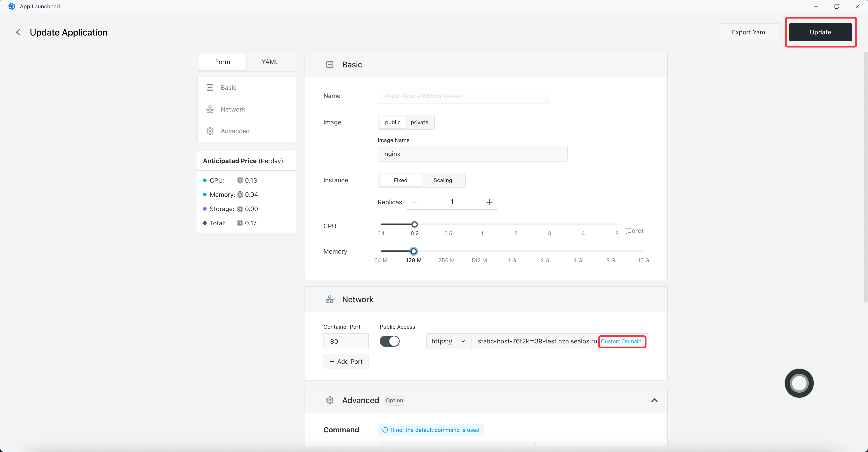Select the Scaling instance mode
The height and width of the screenshot is (452, 868).
click(x=442, y=180)
